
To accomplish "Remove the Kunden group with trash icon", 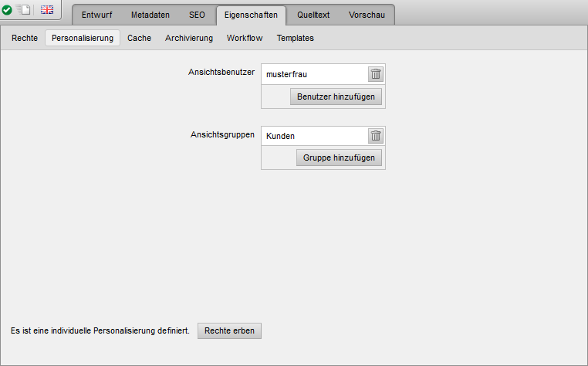I will pyautogui.click(x=376, y=136).
